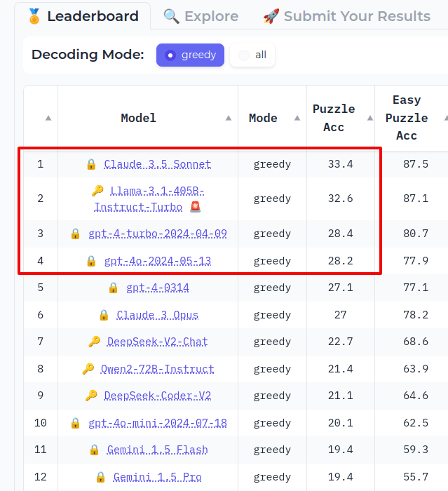Click Easy Puzzle Acc value 63.9

[x=416, y=369]
